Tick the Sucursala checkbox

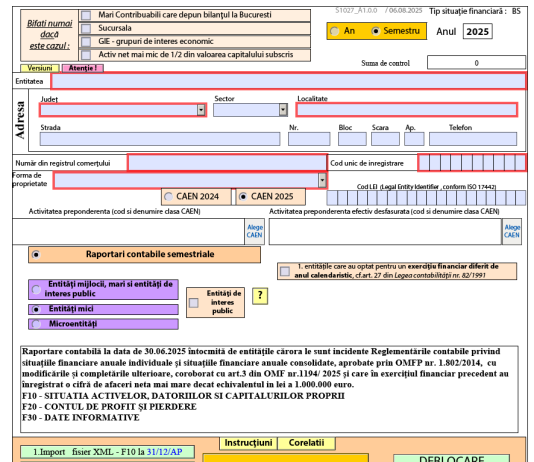pyautogui.click(x=86, y=28)
